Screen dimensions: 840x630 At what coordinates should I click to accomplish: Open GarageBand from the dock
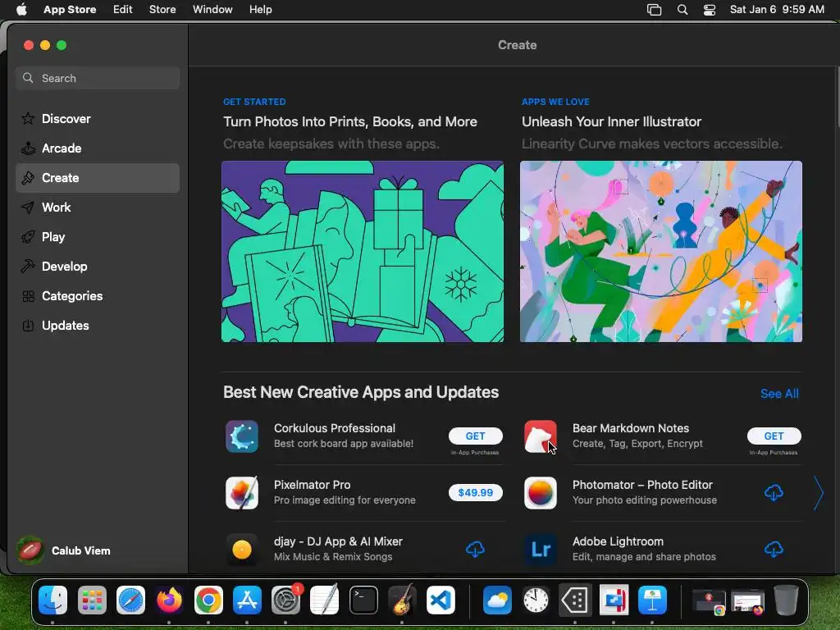[402, 600]
